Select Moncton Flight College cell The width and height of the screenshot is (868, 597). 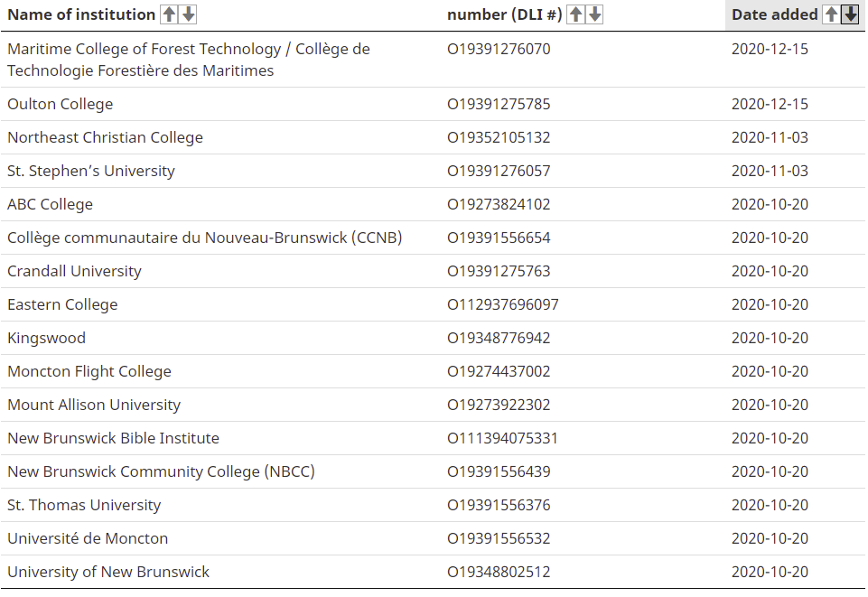point(89,371)
